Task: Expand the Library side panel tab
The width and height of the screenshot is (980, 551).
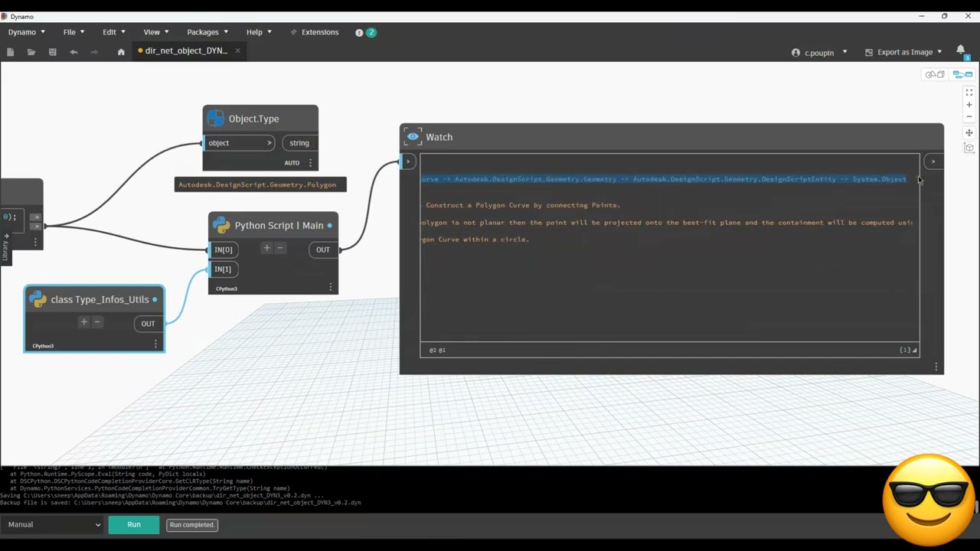Action: coord(5,248)
